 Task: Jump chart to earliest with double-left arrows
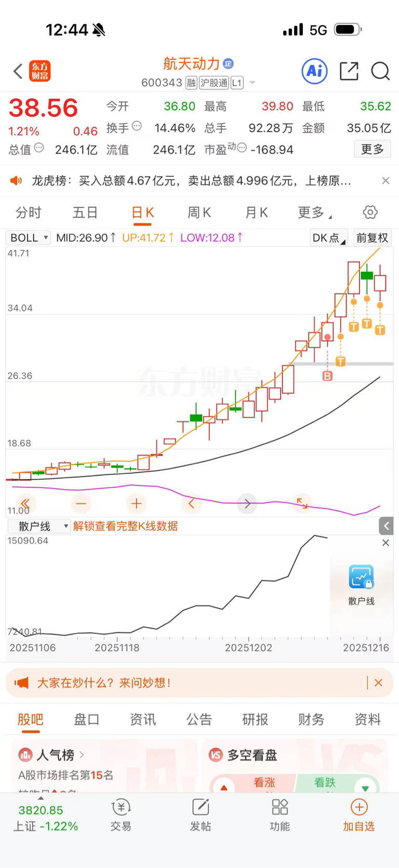[x=25, y=503]
